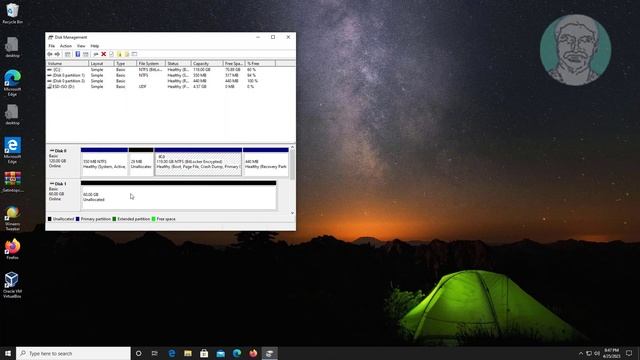640x360 pixels.
Task: Click the blue Help toolbar icon
Action: (78, 54)
